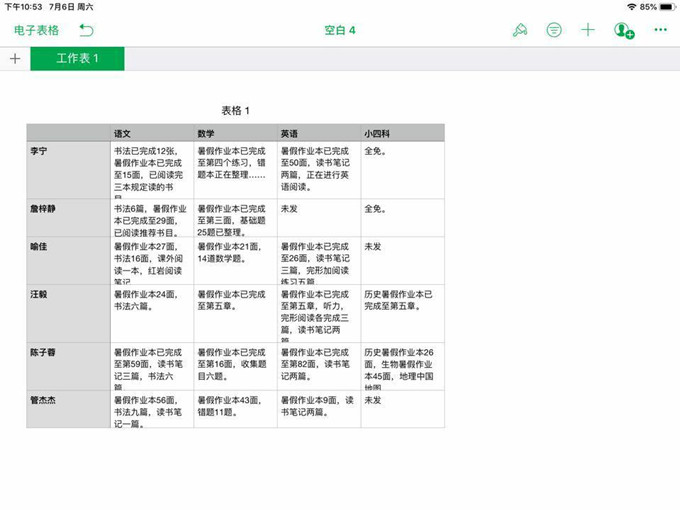Select the 工作表 1 sheet tab
The image size is (680, 510).
coord(77,59)
